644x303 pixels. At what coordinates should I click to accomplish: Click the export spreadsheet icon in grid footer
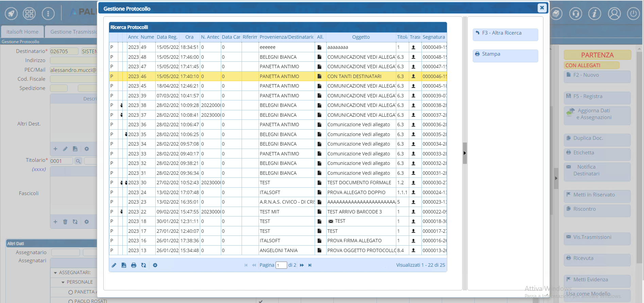(124, 265)
